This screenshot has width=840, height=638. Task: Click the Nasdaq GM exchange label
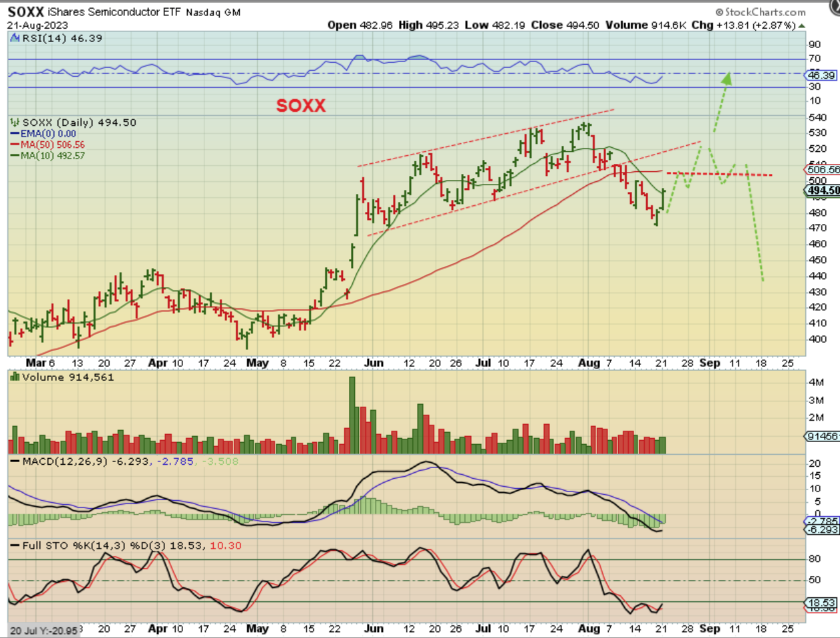coord(213,13)
